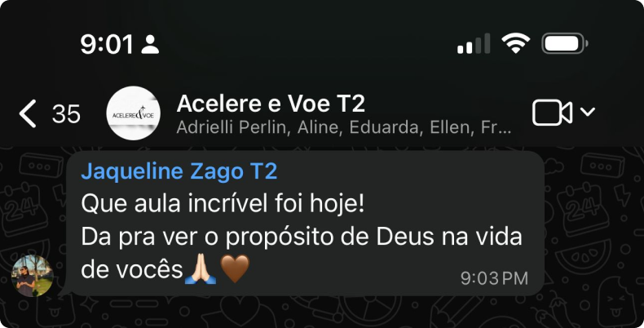This screenshot has width=644, height=328.
Task: Tap the 9:01 clock in status bar
Action: click(107, 44)
